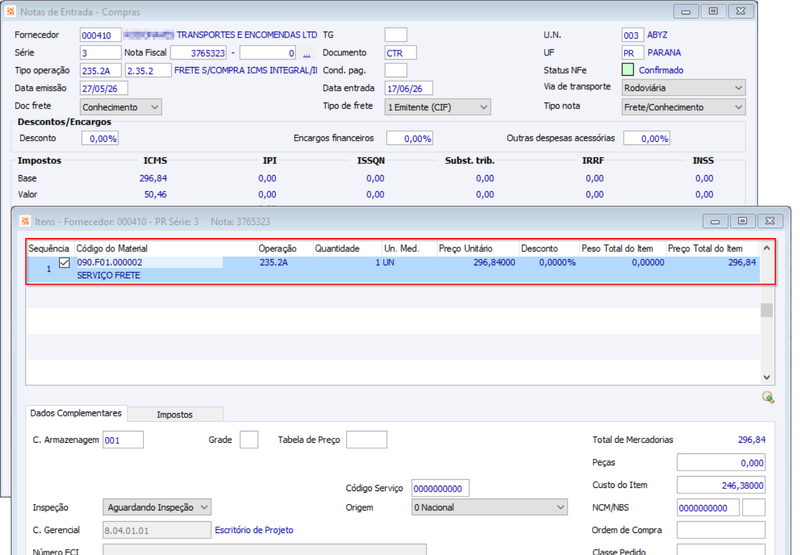Screen dimensions: 800x555
Task: Click the U.N. field 003
Action: 632,35
